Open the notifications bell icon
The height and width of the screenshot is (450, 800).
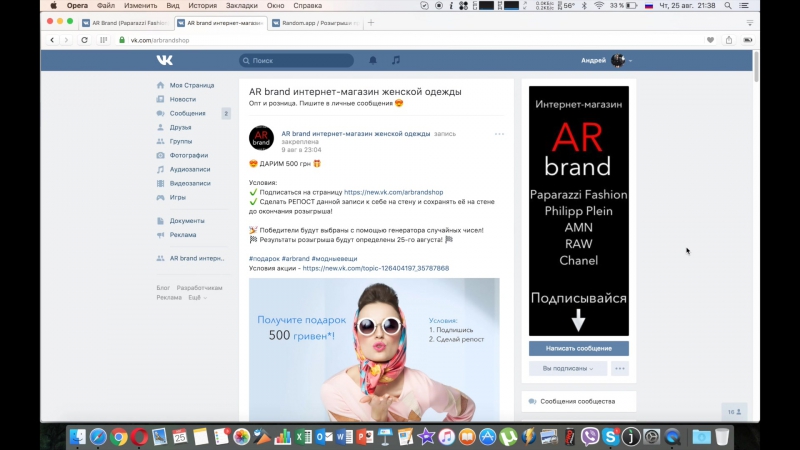373,60
